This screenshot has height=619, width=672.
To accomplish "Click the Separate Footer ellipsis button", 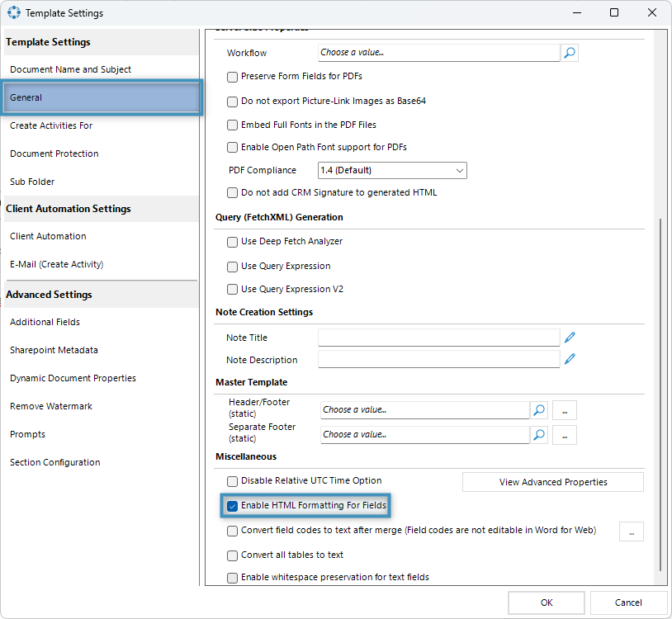I will click(565, 435).
